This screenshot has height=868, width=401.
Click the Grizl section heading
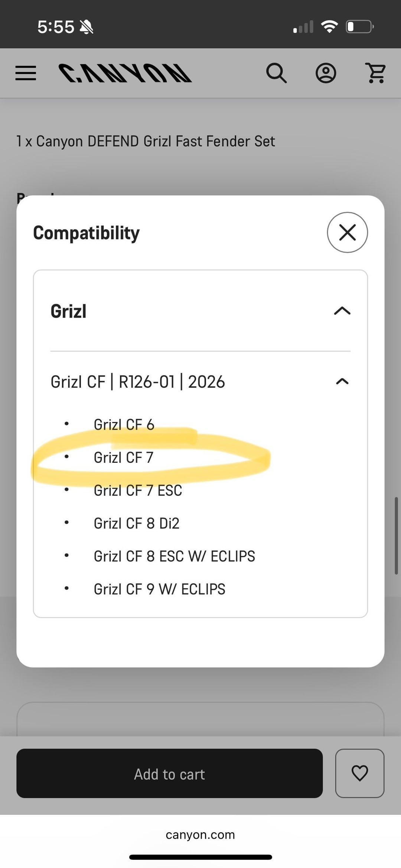tap(69, 311)
